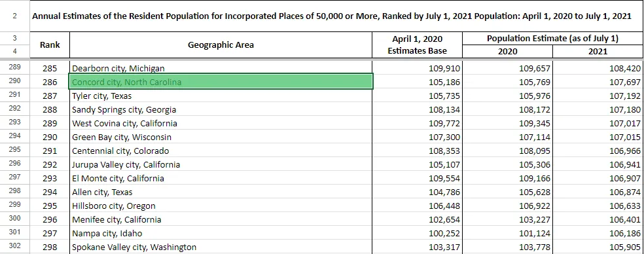This screenshot has height=254, width=644.
Task: Click 2021 estimate value 107,192
Action: (x=598, y=96)
